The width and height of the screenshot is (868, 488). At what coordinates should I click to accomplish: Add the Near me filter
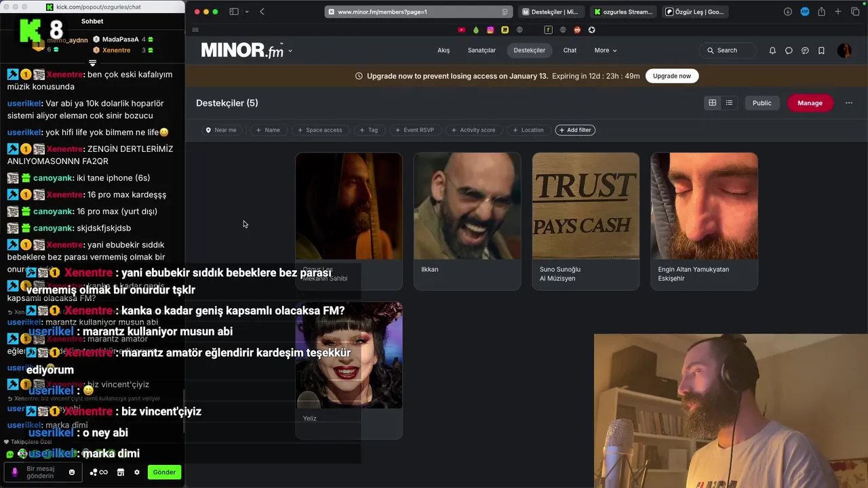(x=221, y=130)
